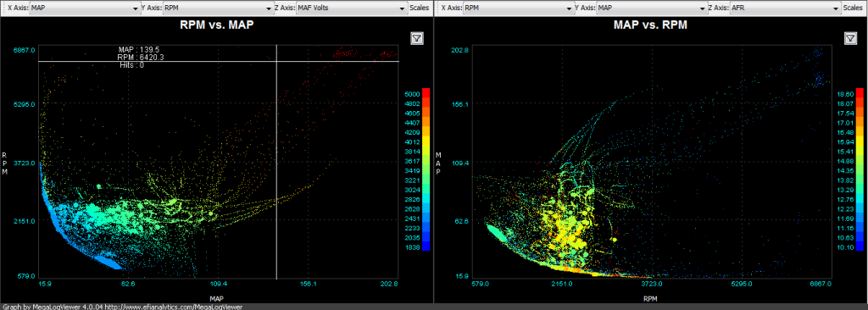Open Z Axis dropdown showing MAF Volts

pyautogui.click(x=352, y=8)
